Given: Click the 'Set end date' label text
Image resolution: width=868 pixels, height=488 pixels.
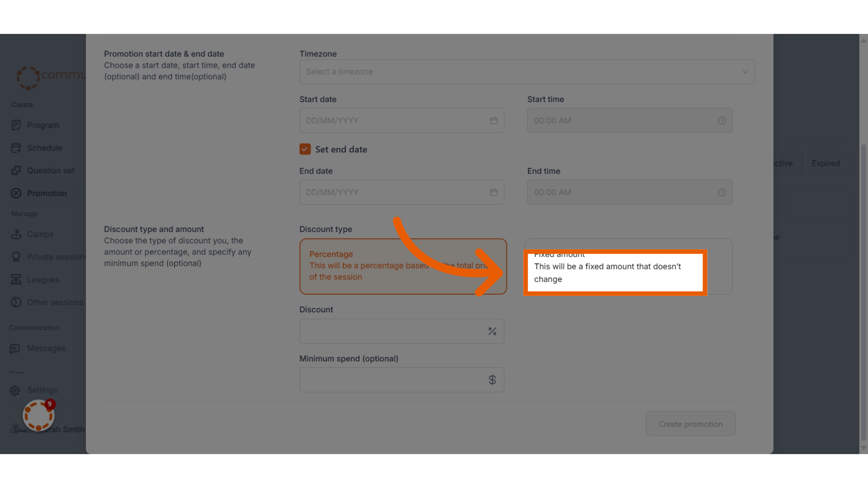Looking at the screenshot, I should click(x=341, y=150).
